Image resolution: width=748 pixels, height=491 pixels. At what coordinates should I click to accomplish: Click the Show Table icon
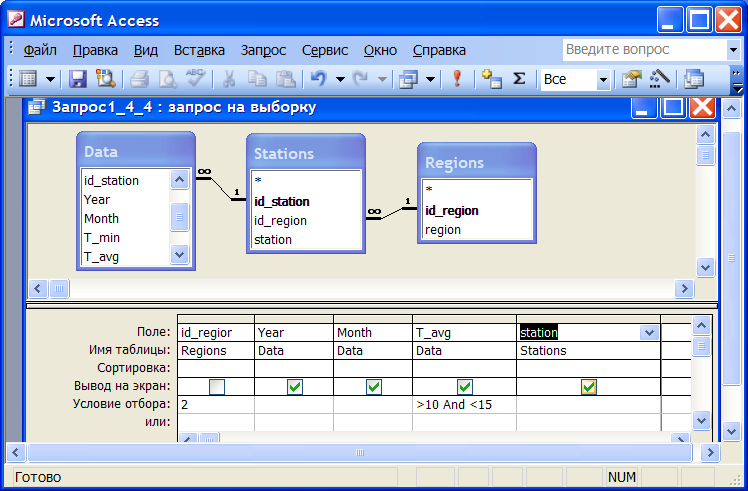(491, 79)
